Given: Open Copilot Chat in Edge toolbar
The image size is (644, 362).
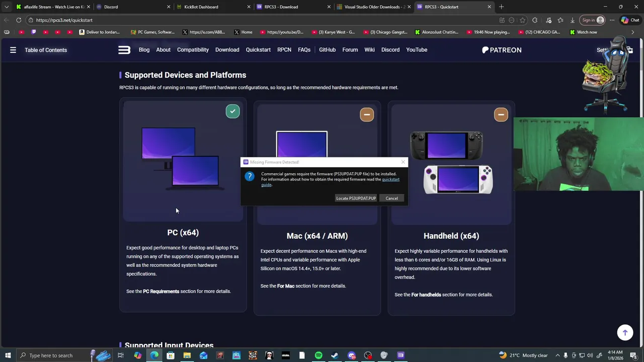Looking at the screenshot, I should click(629, 20).
